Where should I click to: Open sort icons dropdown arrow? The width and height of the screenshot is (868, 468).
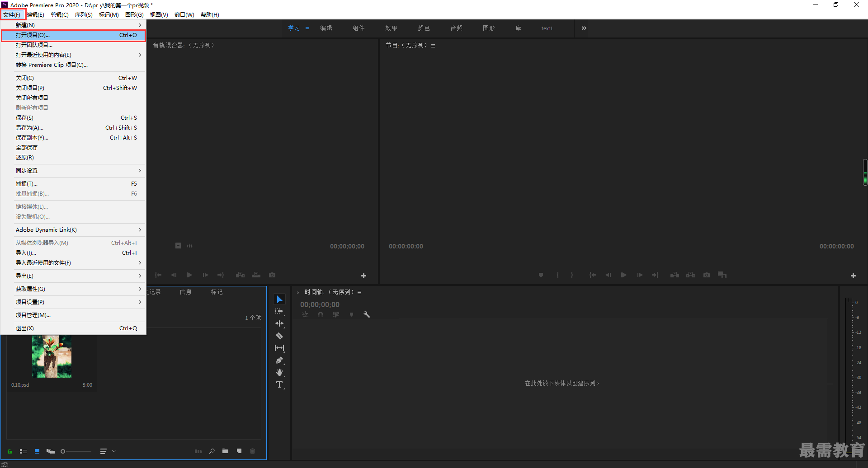pyautogui.click(x=113, y=451)
